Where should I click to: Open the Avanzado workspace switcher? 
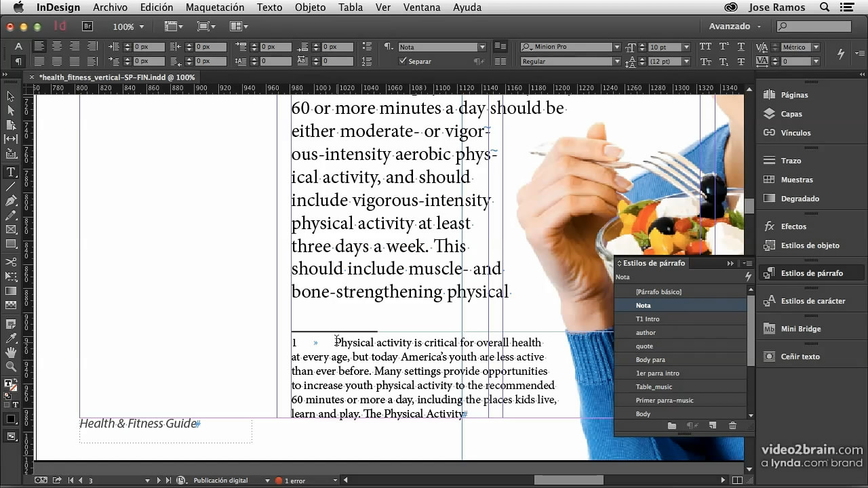click(735, 26)
